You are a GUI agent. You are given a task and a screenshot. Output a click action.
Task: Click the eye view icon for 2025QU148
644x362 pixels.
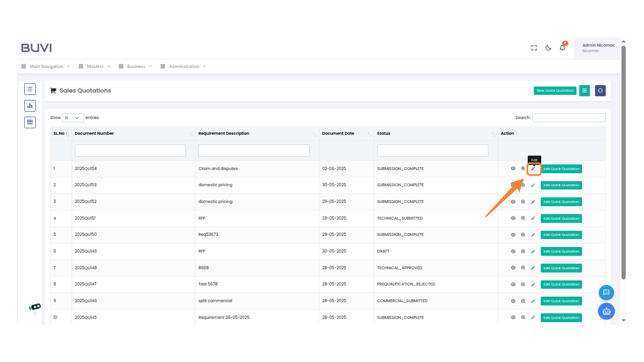[513, 268]
